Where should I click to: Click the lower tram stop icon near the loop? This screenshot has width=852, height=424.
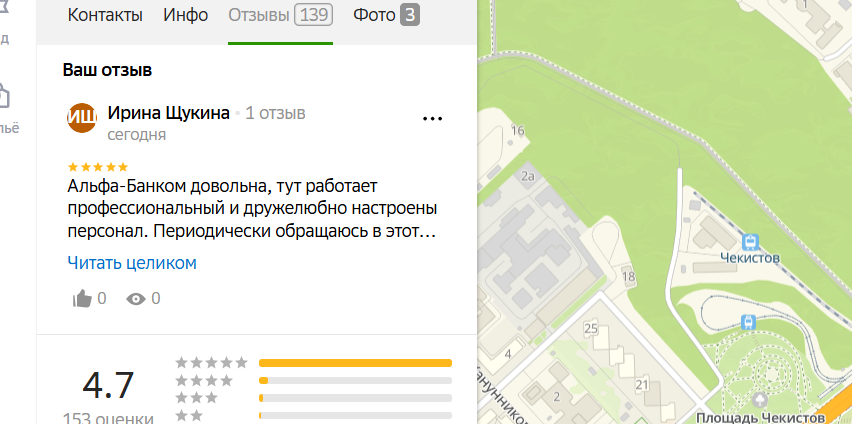click(x=748, y=322)
